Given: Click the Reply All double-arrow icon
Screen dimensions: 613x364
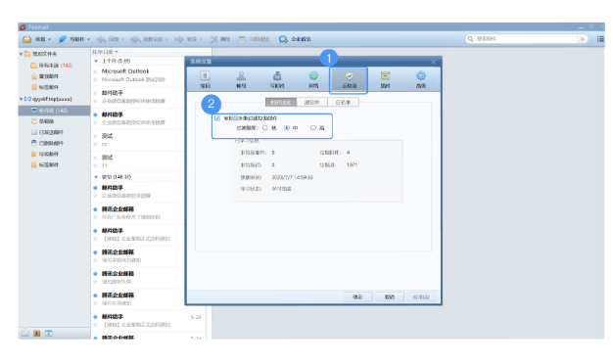Looking at the screenshot, I should (x=135, y=39).
